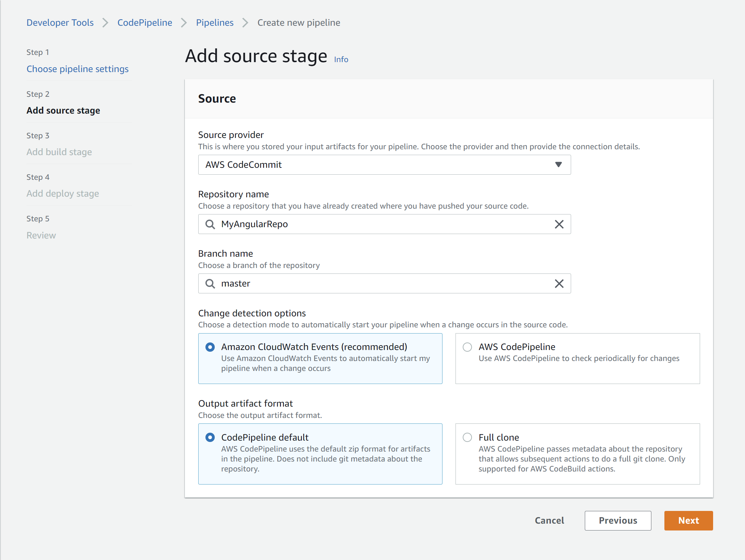Go back to Choose pipeline settings step
Viewport: 745px width, 560px height.
coord(78,69)
